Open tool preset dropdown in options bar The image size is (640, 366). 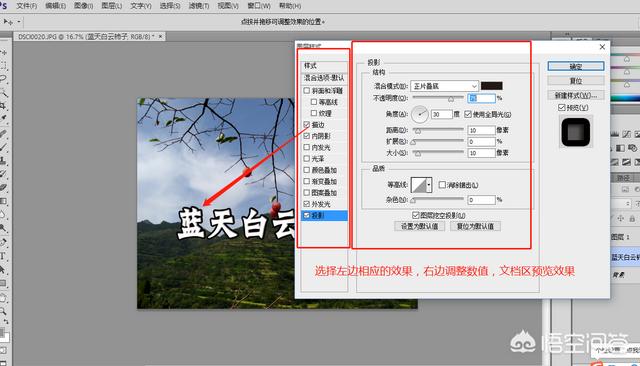pos(19,22)
